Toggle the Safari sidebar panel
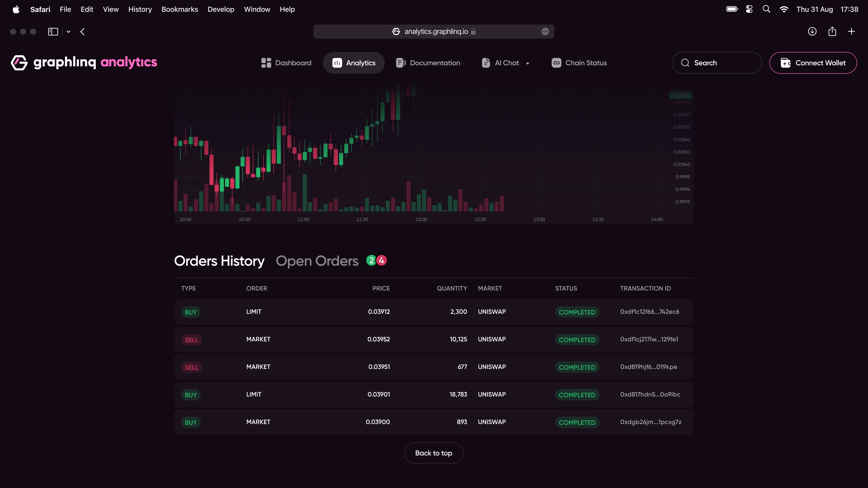 [53, 31]
